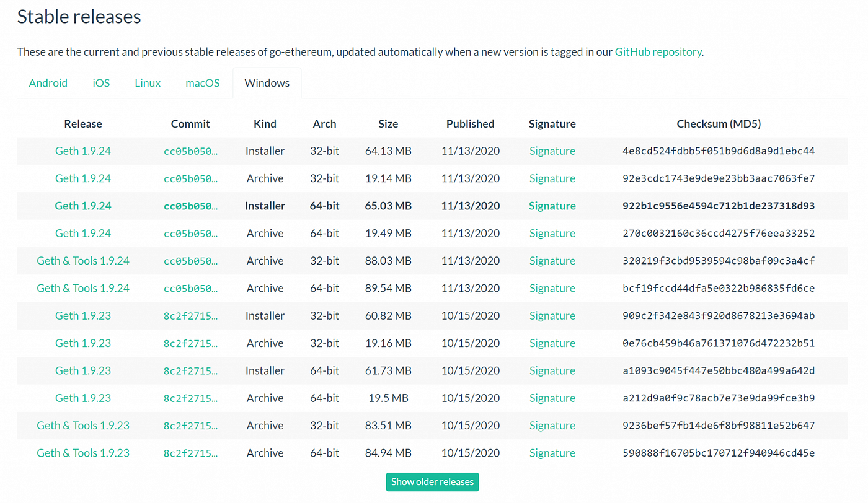This screenshot has height=503, width=868.
Task: Download Geth 1.9.23 64-bit Archive of 19.5 MB
Action: [83, 398]
